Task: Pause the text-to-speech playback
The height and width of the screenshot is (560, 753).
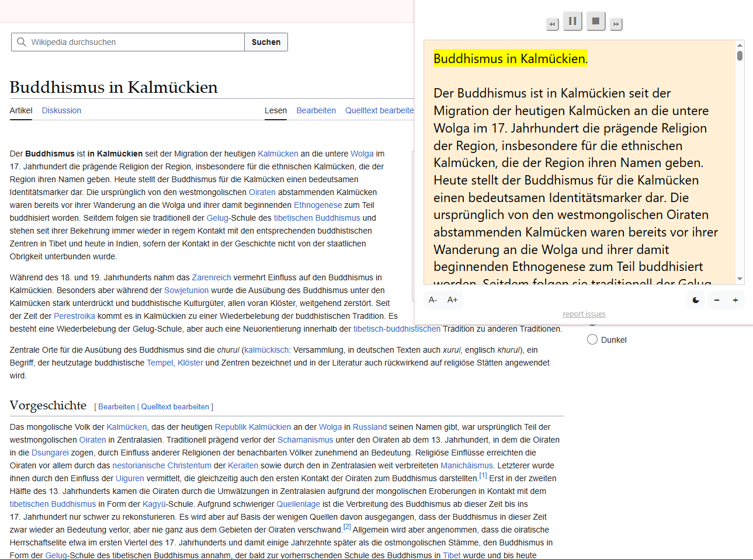Action: click(572, 22)
